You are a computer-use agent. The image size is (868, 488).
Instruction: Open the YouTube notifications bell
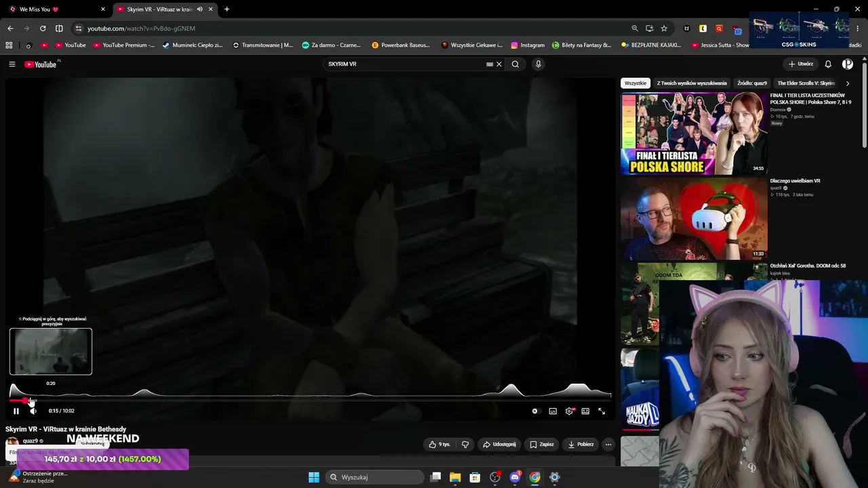click(828, 64)
